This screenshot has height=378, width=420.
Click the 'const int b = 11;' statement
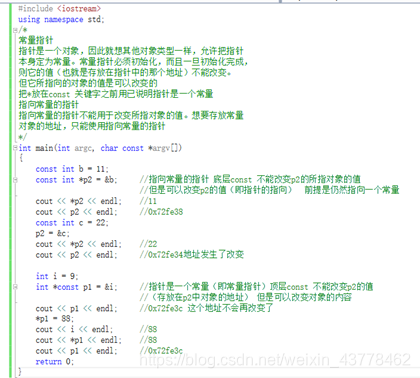72,169
